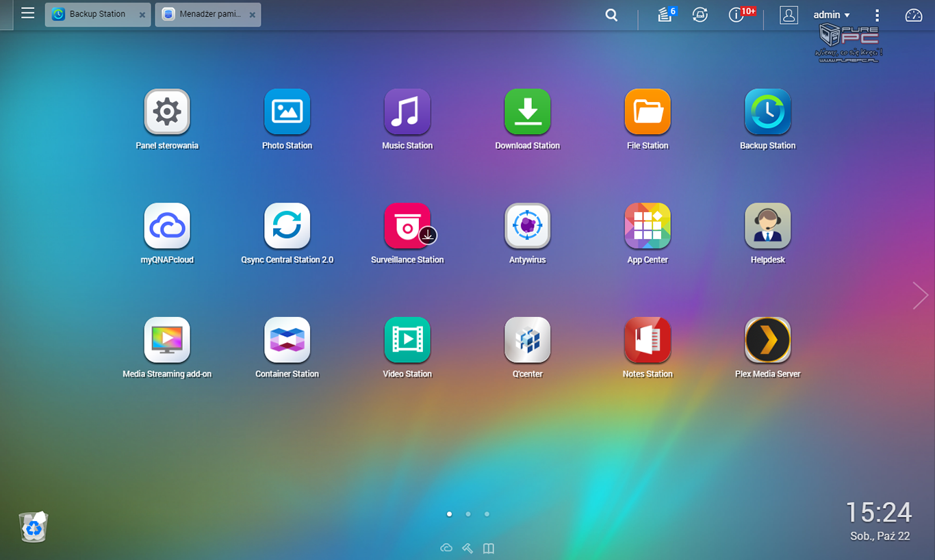Launch Notes Station
Viewport: 935px width, 560px height.
click(648, 340)
